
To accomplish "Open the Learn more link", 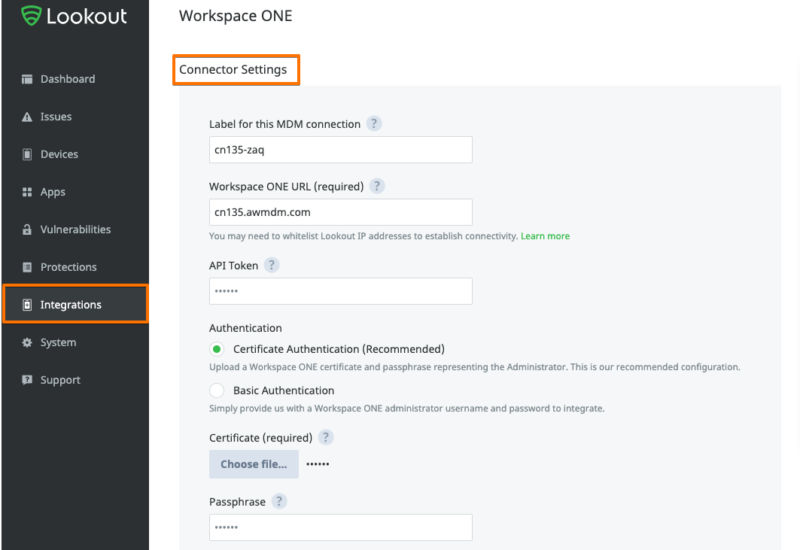I will coord(545,236).
